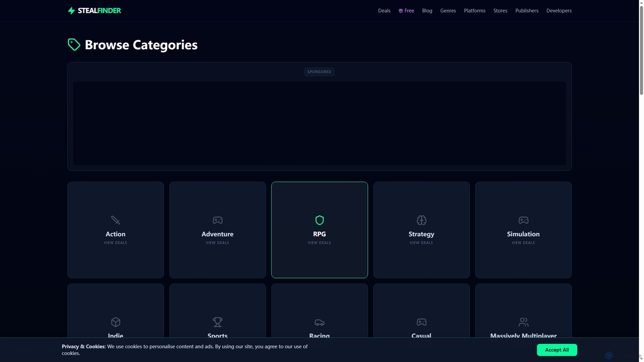Click the STEALFINDER wordmark in the header

click(x=99, y=11)
